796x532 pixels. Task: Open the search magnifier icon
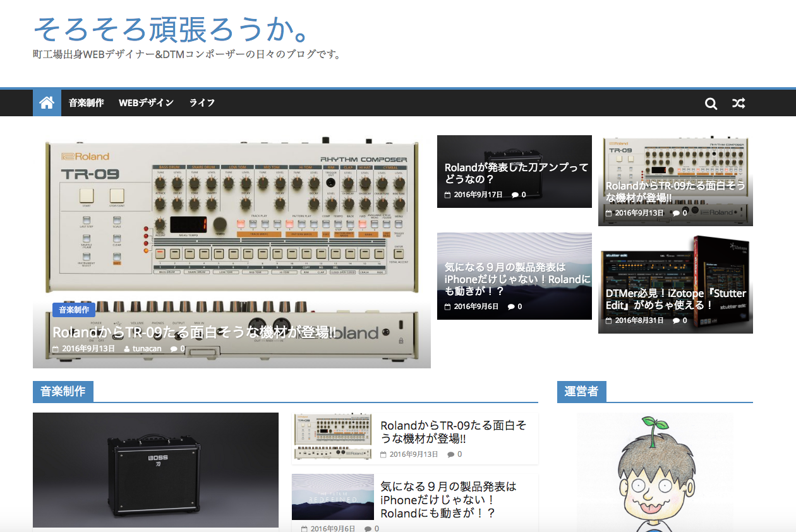coord(711,104)
